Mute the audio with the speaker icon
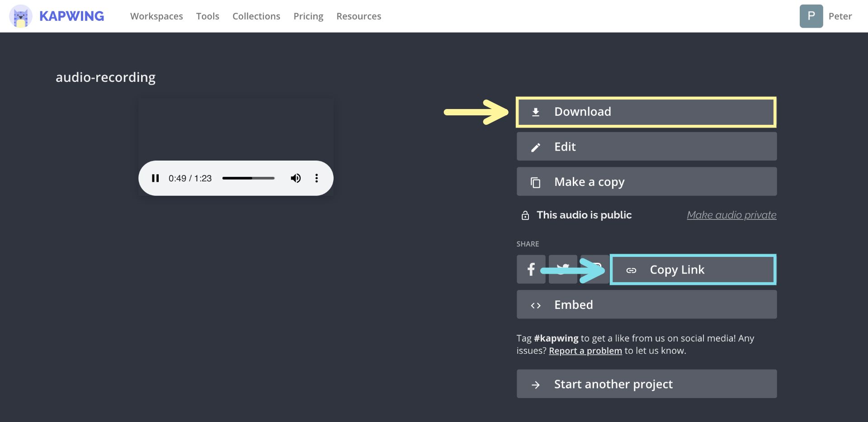The height and width of the screenshot is (422, 868). click(x=296, y=178)
